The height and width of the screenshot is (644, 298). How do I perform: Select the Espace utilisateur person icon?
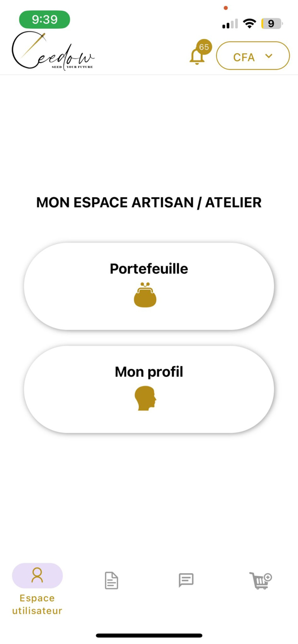[37, 575]
